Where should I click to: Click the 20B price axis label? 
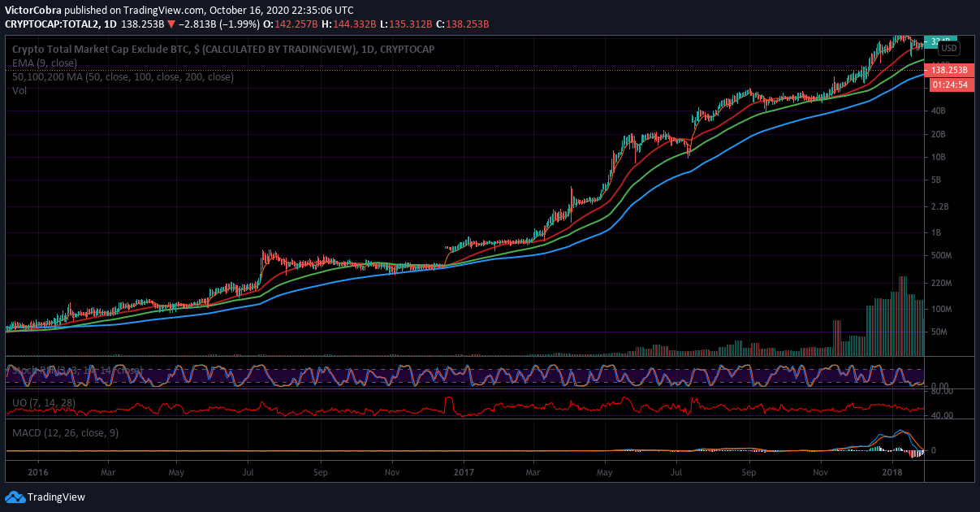tap(939, 133)
